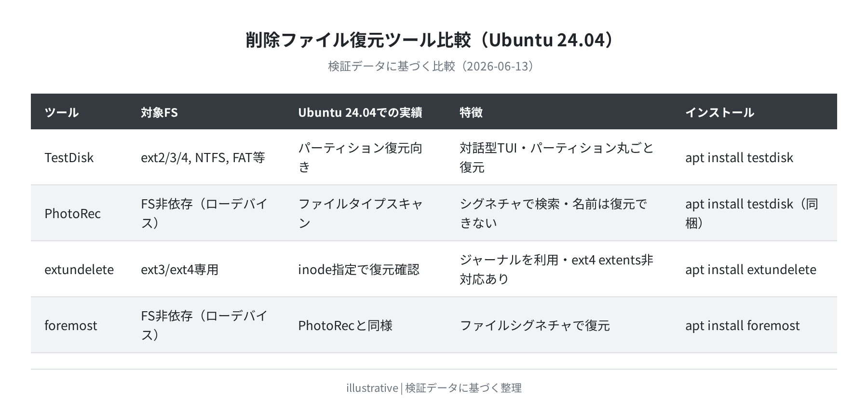Click the 削除ファイル復元ツール比較 title
This screenshot has width=868, height=415.
433,40
